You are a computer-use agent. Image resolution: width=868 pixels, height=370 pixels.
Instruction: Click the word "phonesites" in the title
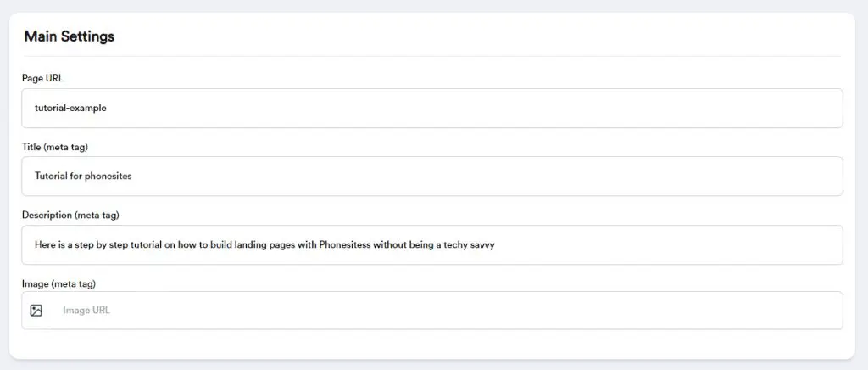coord(108,177)
